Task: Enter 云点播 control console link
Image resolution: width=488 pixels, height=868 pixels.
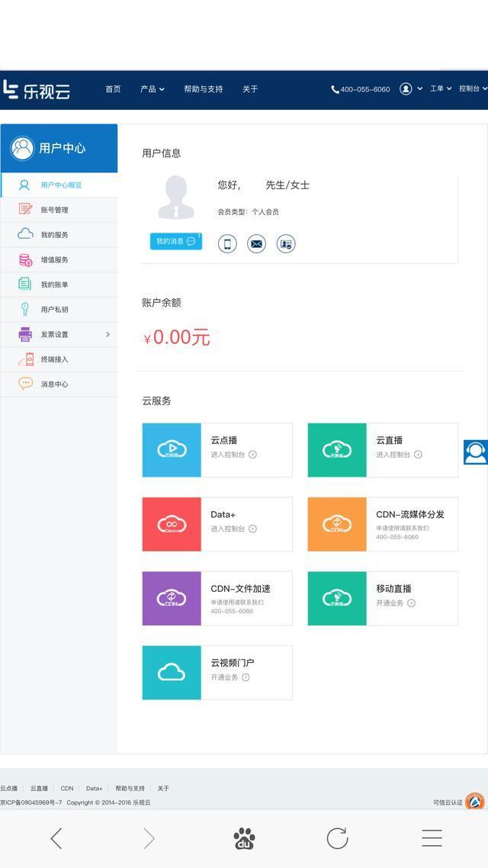Action: coord(233,455)
